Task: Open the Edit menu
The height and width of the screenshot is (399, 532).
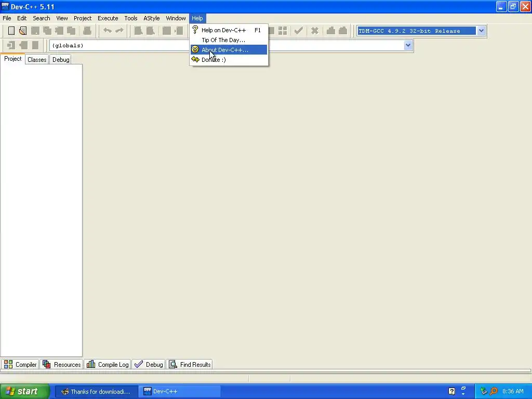Action: coord(22,18)
